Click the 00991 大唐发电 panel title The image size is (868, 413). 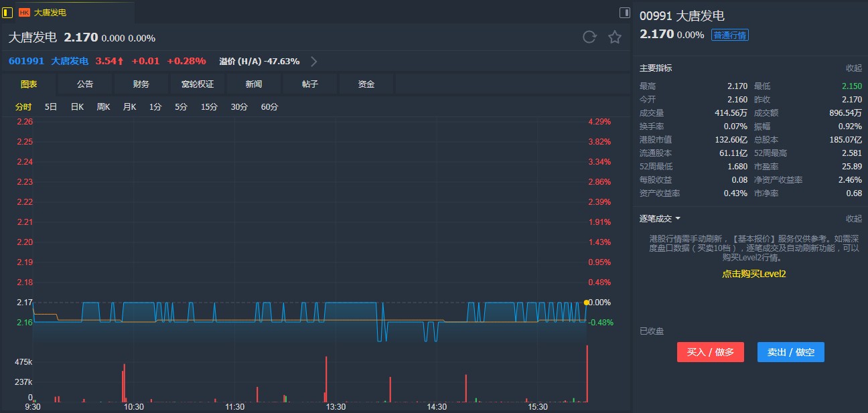[x=682, y=16]
